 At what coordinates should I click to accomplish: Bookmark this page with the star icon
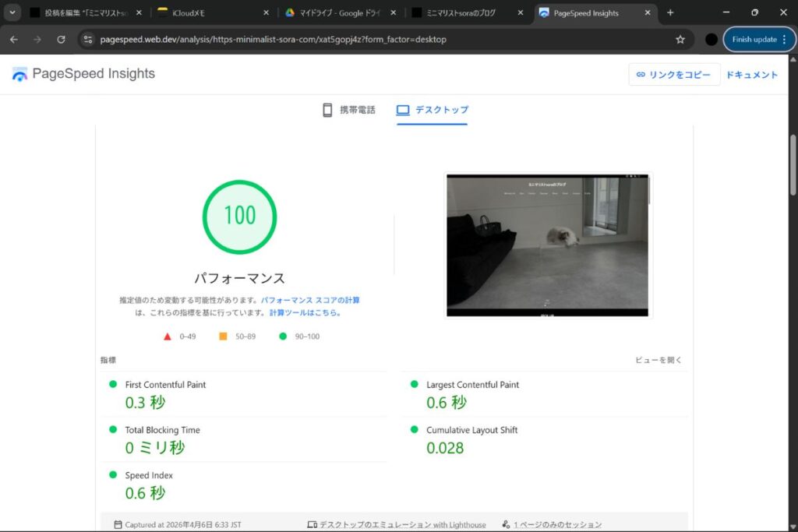tap(680, 39)
